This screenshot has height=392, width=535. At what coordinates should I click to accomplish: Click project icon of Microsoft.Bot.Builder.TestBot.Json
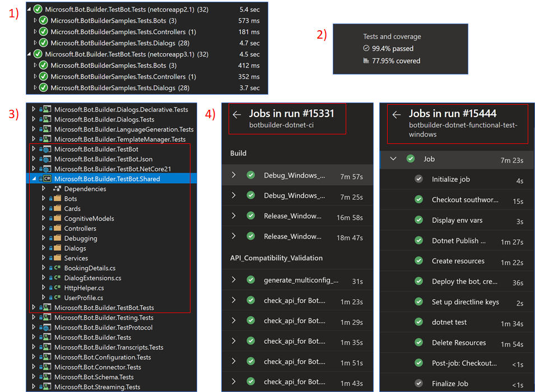(x=47, y=159)
